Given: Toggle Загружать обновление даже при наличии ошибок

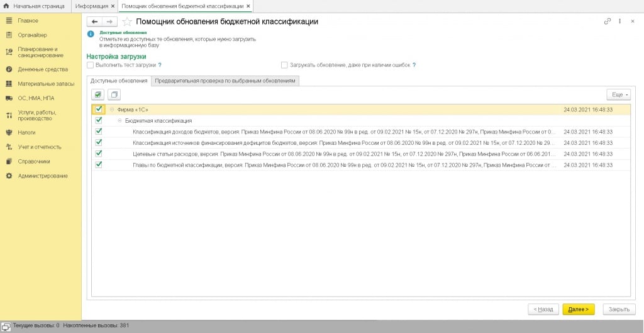Looking at the screenshot, I should click(284, 65).
